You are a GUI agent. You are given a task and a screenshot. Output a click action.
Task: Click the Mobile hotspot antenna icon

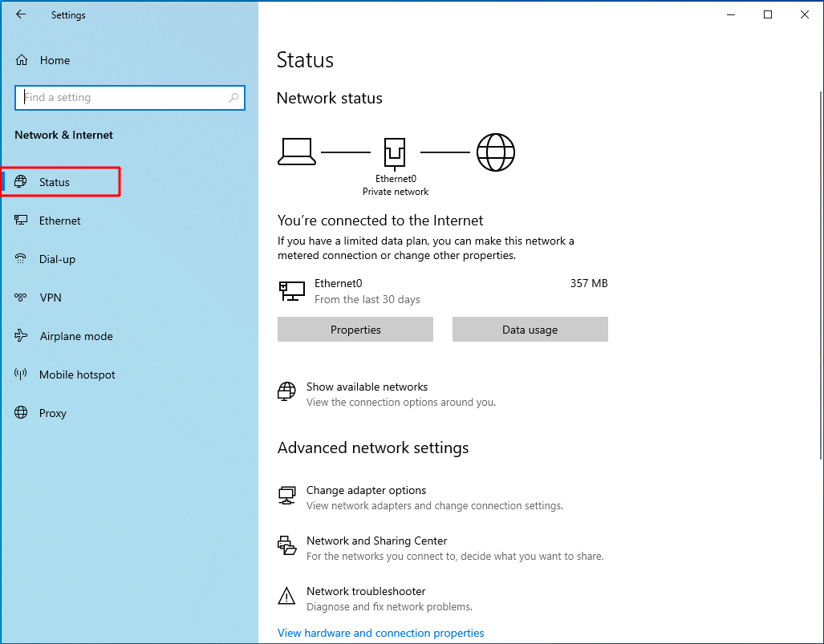(x=21, y=374)
